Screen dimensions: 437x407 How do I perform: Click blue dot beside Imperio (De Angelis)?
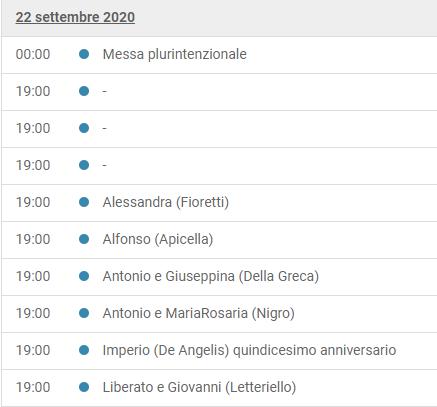coord(84,350)
